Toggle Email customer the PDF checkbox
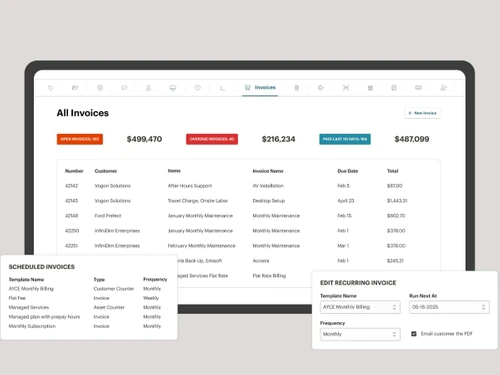Viewport: 500px width, 375px height. (414, 334)
